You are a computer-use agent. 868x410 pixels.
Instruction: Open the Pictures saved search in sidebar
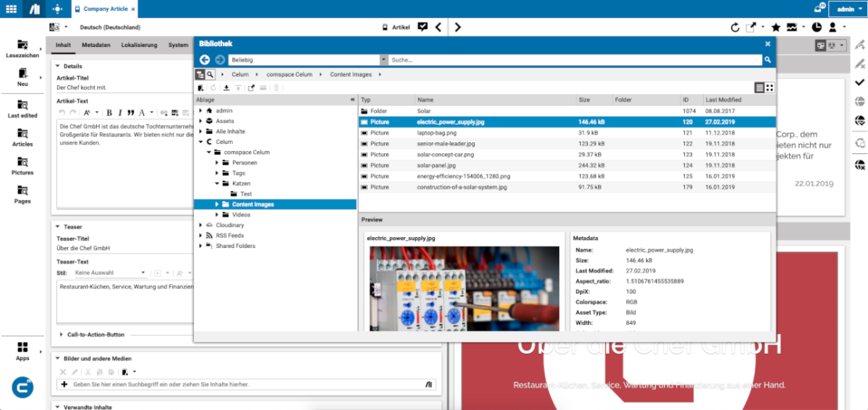pyautogui.click(x=23, y=166)
